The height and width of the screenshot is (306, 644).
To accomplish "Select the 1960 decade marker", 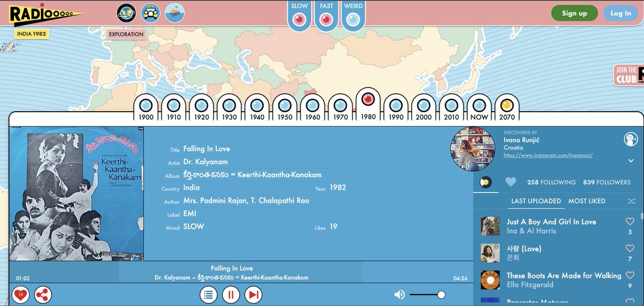I will 313,108.
